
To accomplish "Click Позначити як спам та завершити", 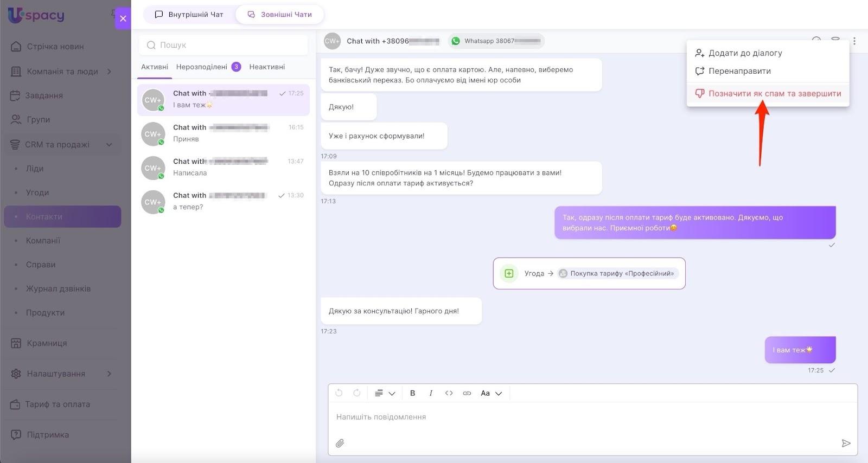I will coord(768,93).
